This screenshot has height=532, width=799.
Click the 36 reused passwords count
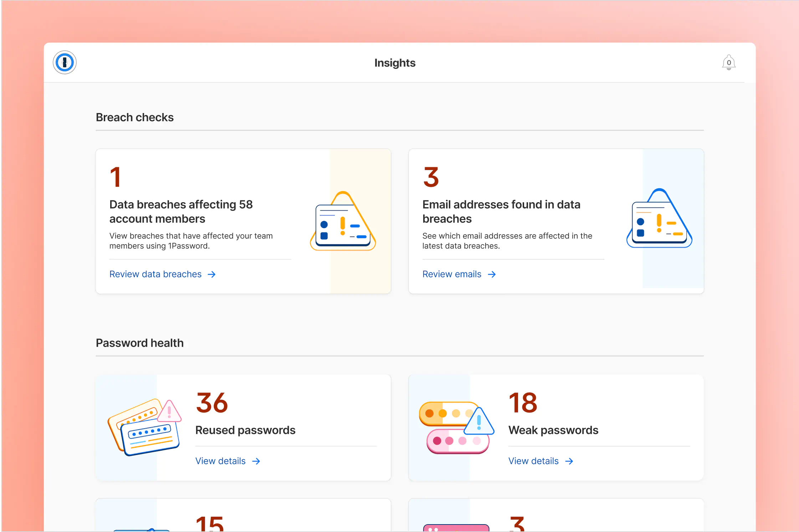point(212,403)
